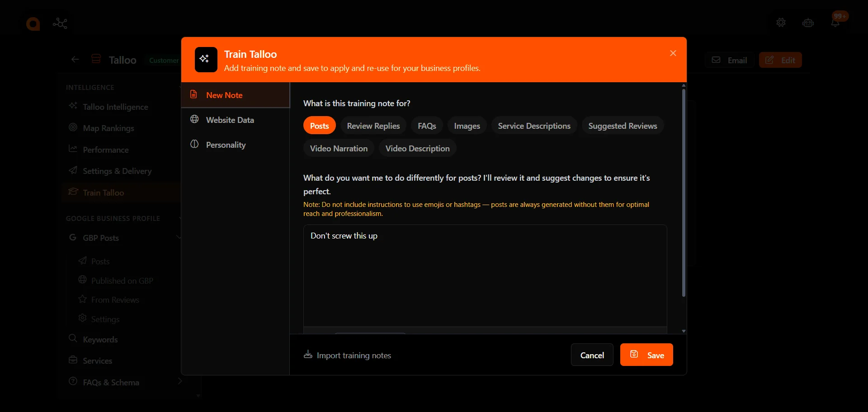The width and height of the screenshot is (868, 412).
Task: Click the sparkle Train Talloo dialog icon
Action: click(x=206, y=60)
